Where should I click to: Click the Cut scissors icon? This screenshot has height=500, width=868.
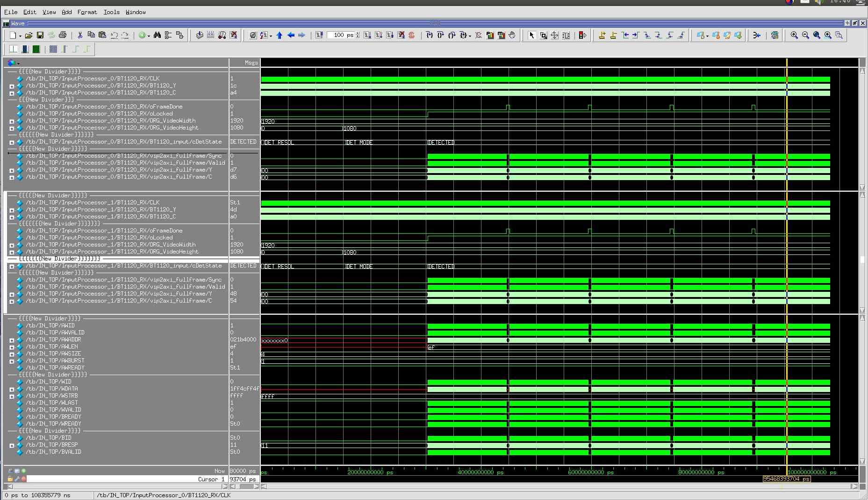click(80, 35)
